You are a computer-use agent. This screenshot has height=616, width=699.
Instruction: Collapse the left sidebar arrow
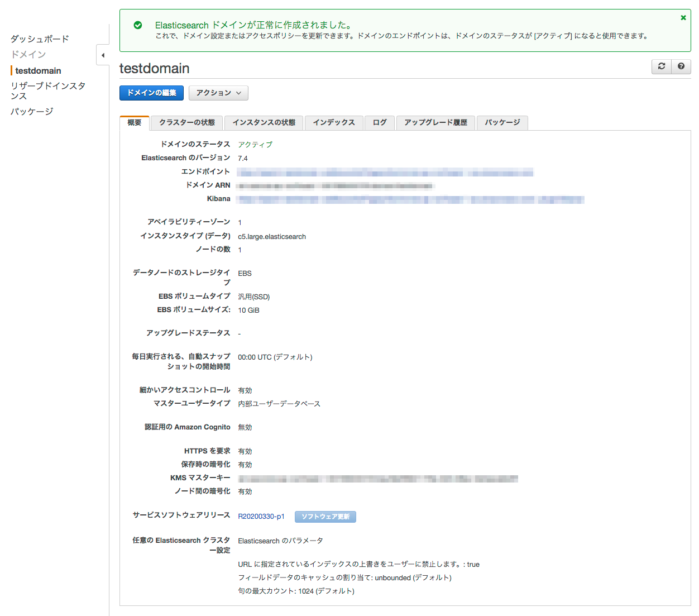point(103,55)
